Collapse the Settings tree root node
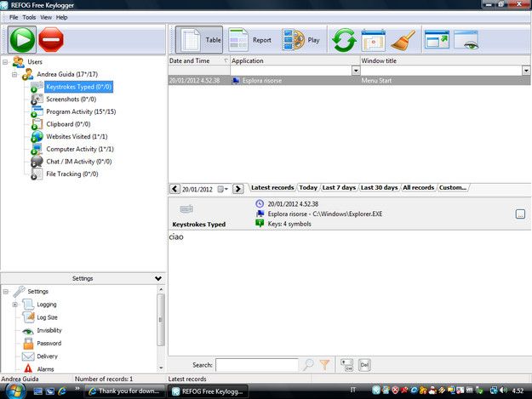This screenshot has height=399, width=532. pyautogui.click(x=5, y=292)
